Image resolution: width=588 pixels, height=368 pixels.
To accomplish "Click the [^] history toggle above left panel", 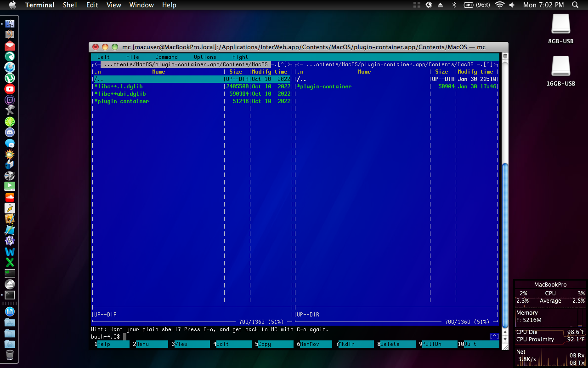I will 283,64.
